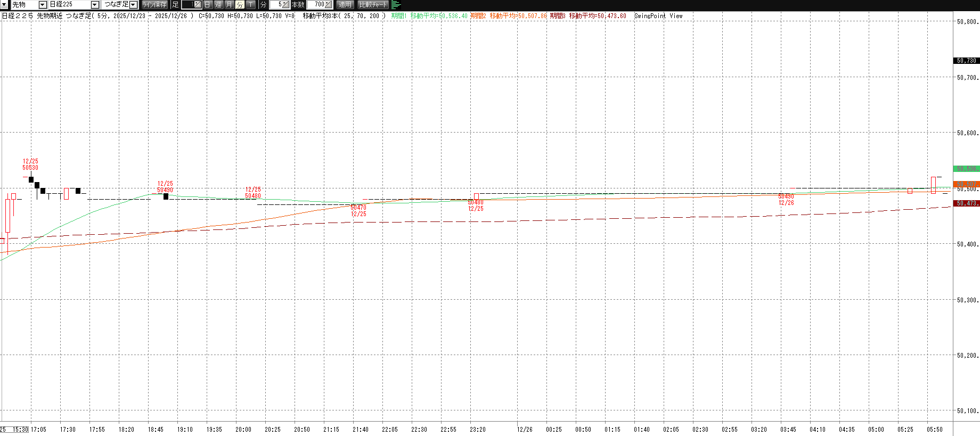Click the top-left chart menu arrow icon
The width and height of the screenshot is (980, 436).
click(4, 5)
